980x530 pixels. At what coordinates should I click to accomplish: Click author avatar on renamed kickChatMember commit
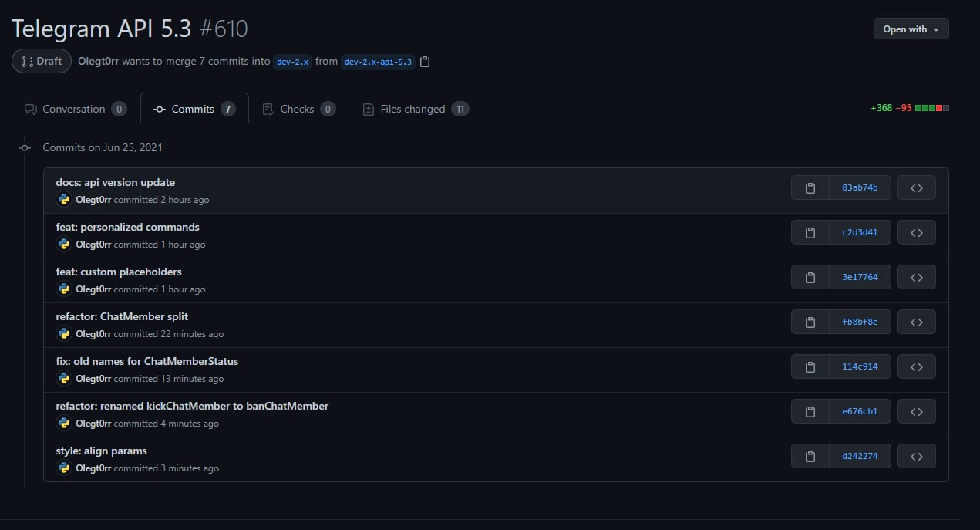[64, 424]
